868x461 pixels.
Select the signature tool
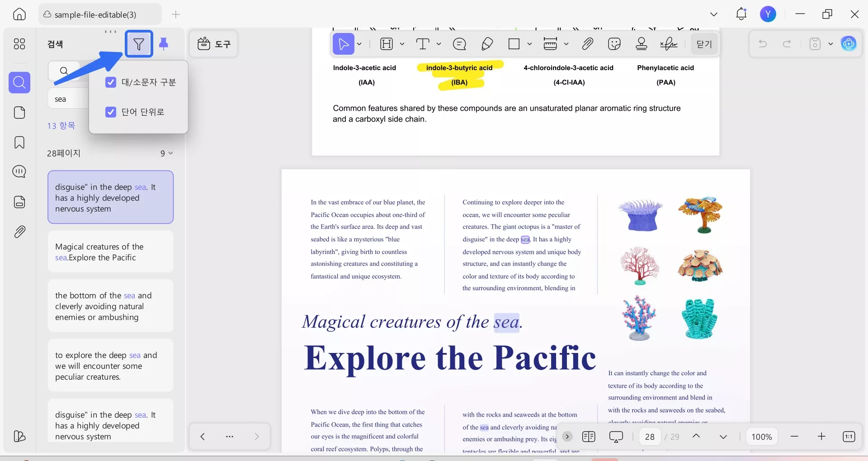(669, 44)
